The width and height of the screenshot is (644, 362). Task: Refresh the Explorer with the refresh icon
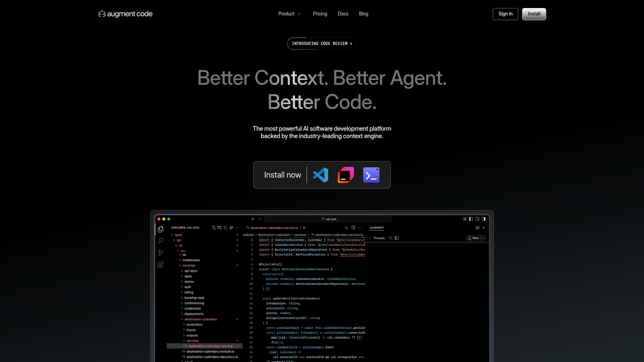(x=225, y=227)
